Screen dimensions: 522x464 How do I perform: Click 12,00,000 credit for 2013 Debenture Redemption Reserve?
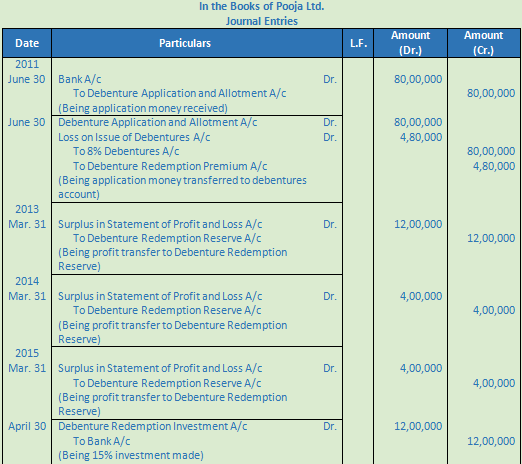point(491,238)
